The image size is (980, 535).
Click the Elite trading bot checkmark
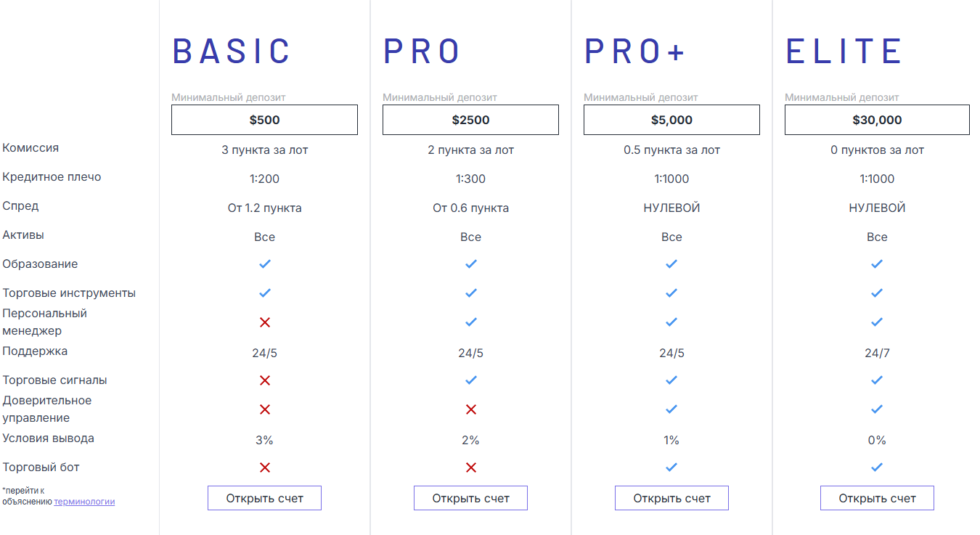pyautogui.click(x=877, y=467)
